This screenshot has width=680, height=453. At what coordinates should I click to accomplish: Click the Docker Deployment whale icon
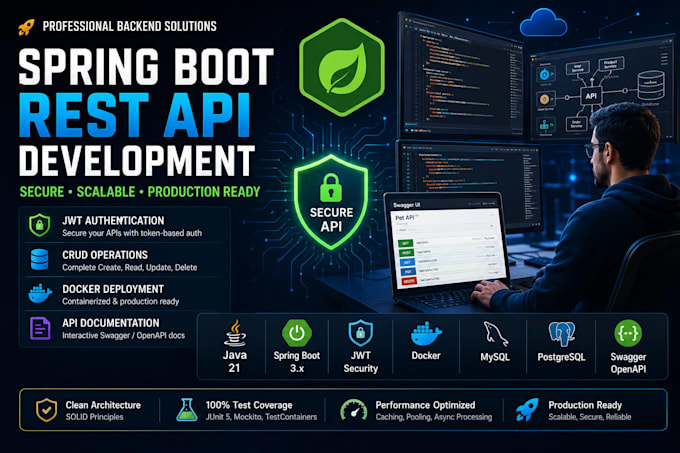tap(40, 293)
